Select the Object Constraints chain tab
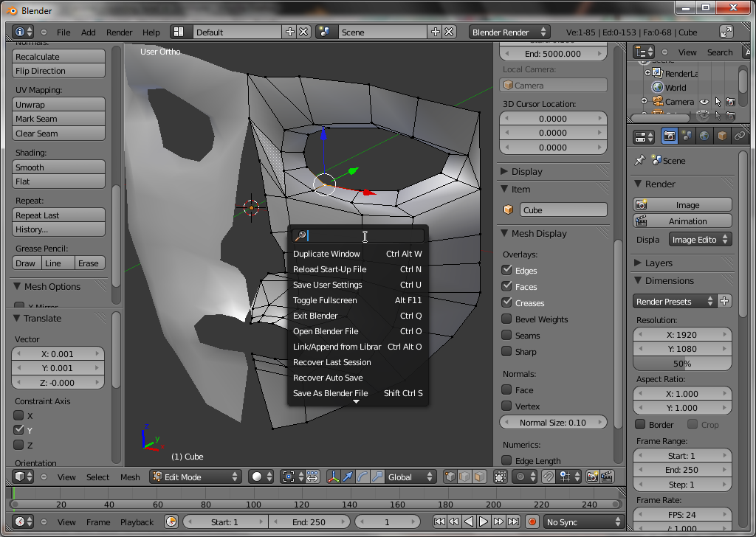Viewport: 756px width, 537px height. point(739,136)
